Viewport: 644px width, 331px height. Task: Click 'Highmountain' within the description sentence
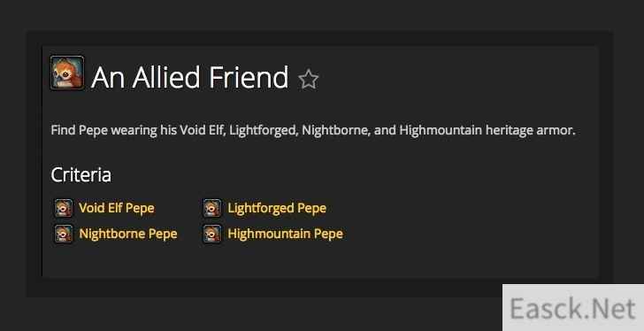441,131
